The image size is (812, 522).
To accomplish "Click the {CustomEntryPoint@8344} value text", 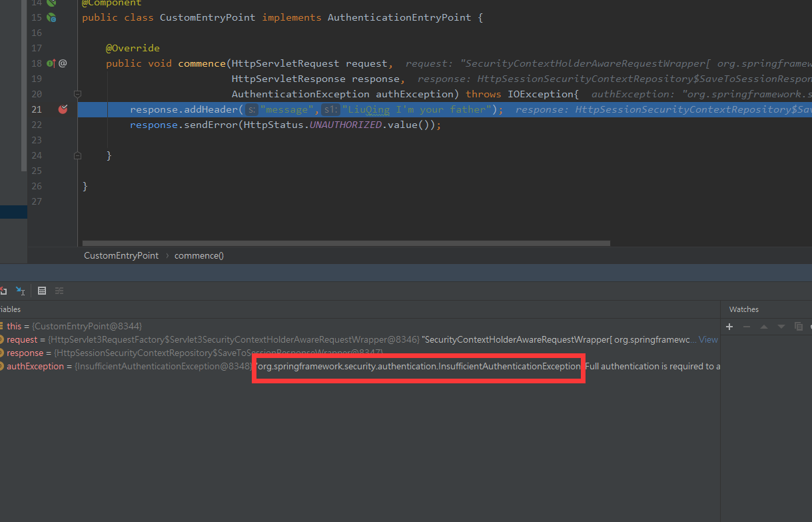I will [87, 327].
